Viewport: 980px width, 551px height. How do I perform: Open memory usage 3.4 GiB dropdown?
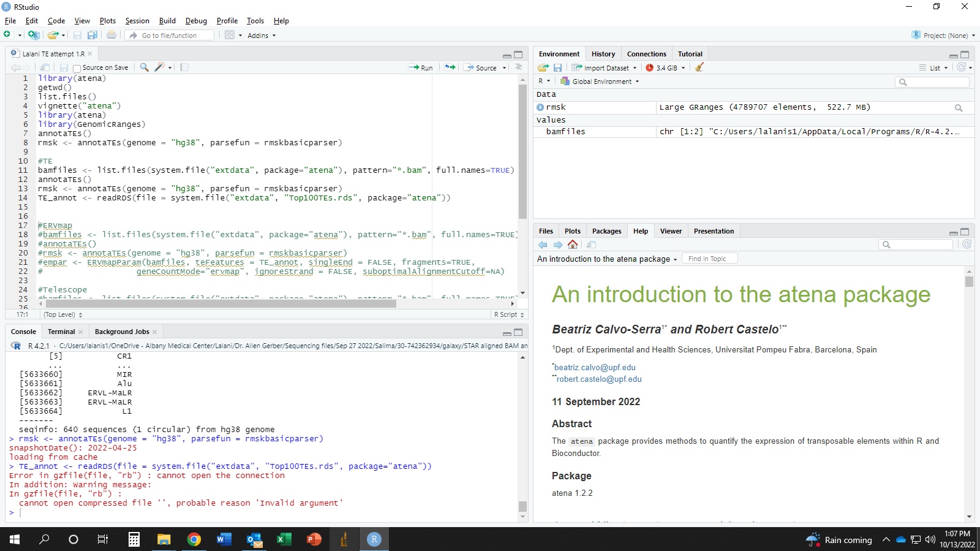(x=665, y=68)
